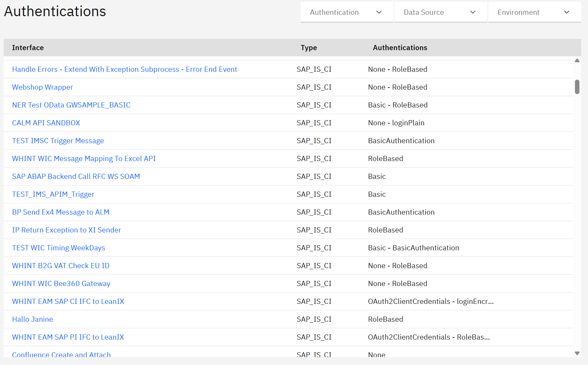Open WHINT EAM SAP PI IFC to LeanIX
Image resolution: width=588 pixels, height=365 pixels.
coord(68,337)
